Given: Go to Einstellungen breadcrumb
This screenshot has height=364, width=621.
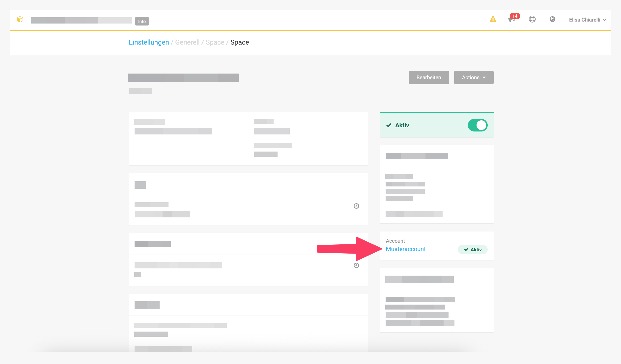Looking at the screenshot, I should 149,42.
